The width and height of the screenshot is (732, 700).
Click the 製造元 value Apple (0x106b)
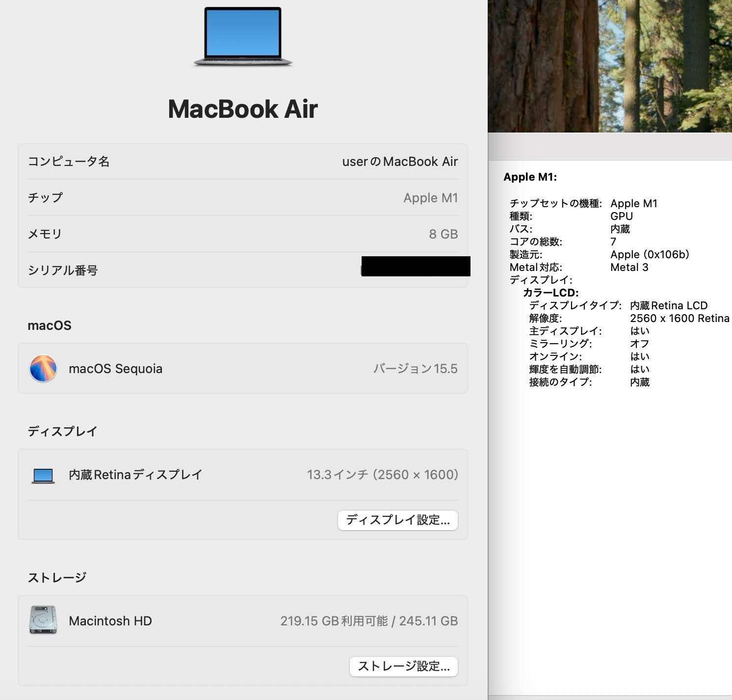[650, 254]
